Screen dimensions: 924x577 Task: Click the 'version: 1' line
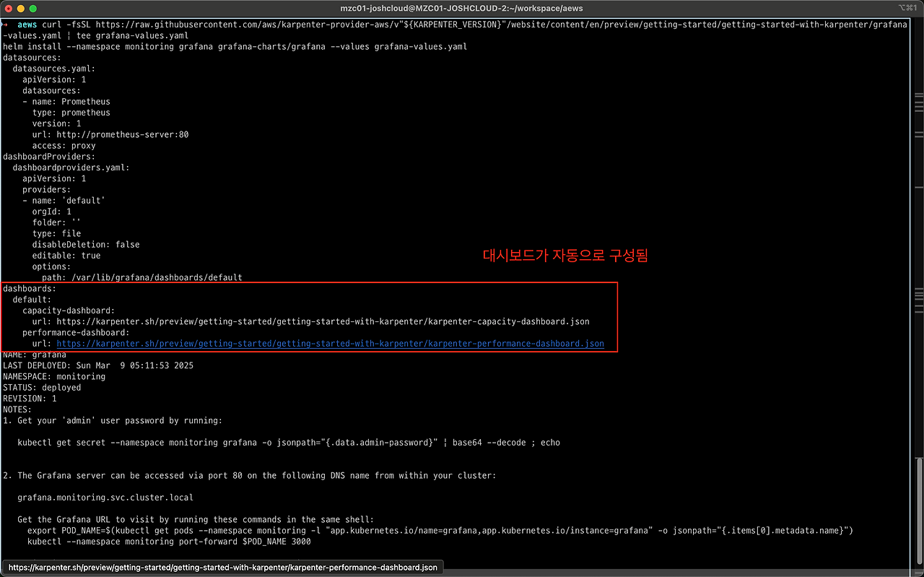(56, 123)
